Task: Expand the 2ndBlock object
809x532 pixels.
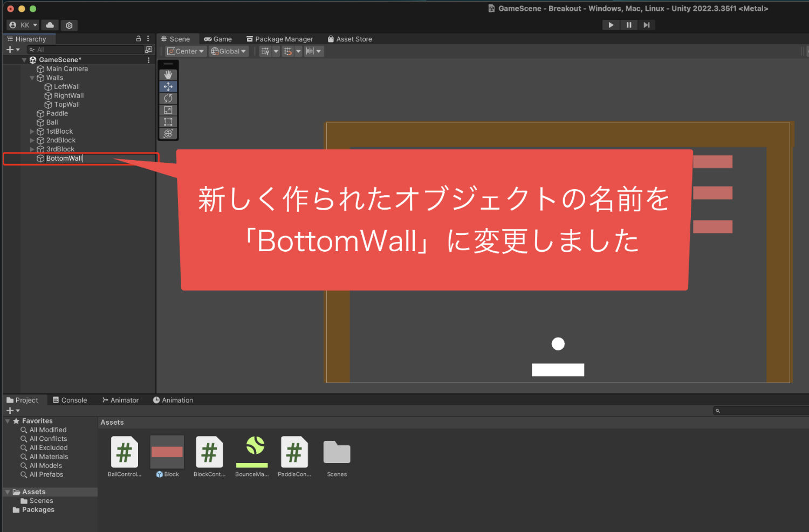Action: click(x=32, y=141)
